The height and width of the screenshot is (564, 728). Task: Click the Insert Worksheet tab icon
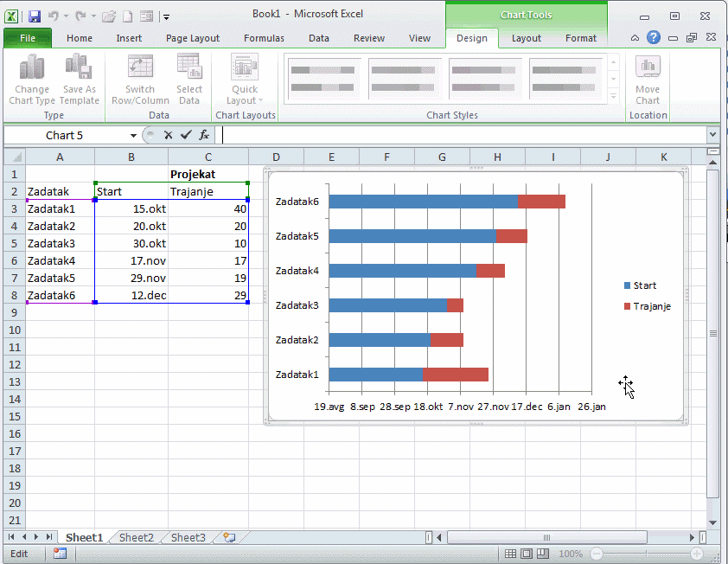coord(229,537)
